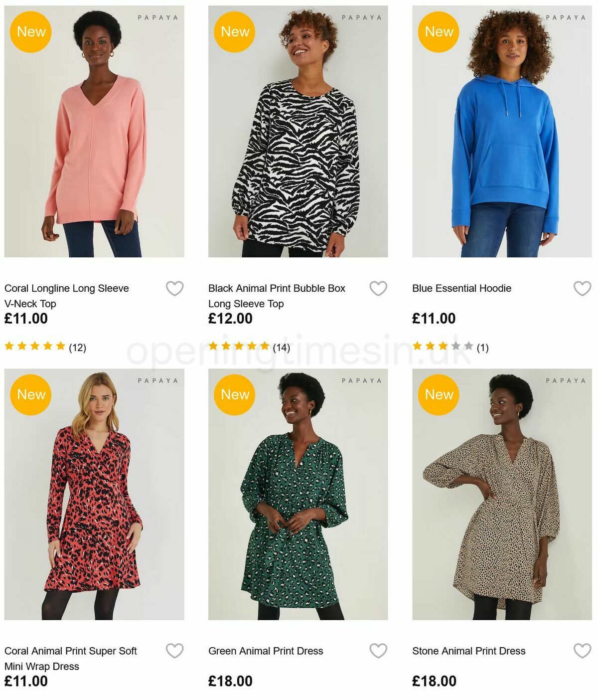The height and width of the screenshot is (700, 598).
Task: Click the New badge on the pink jumper
Action: (x=31, y=31)
